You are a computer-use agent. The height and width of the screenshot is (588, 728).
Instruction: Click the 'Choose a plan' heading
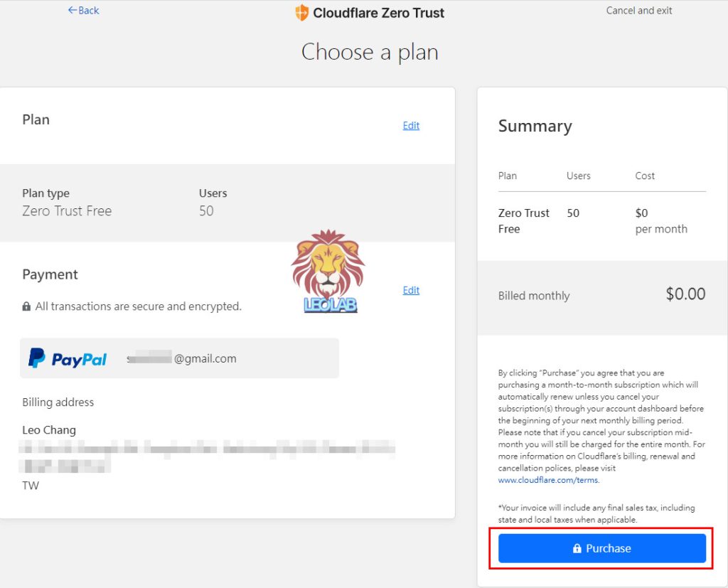point(370,52)
